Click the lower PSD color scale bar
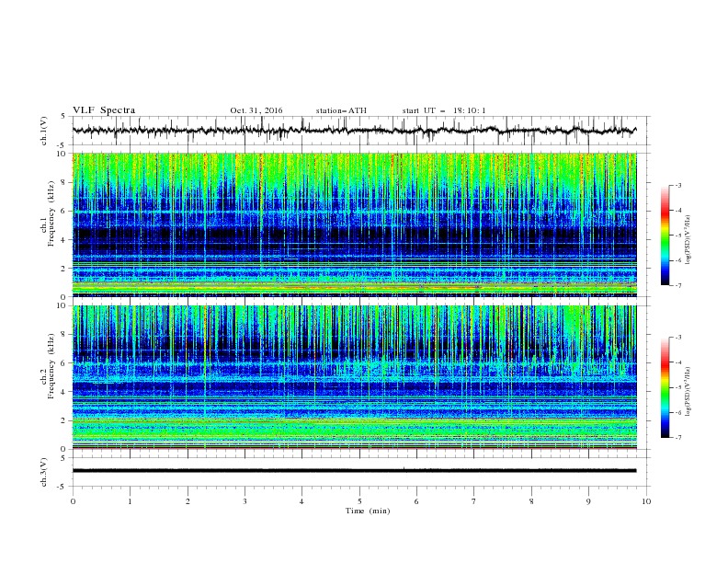728x563 pixels. pos(665,387)
